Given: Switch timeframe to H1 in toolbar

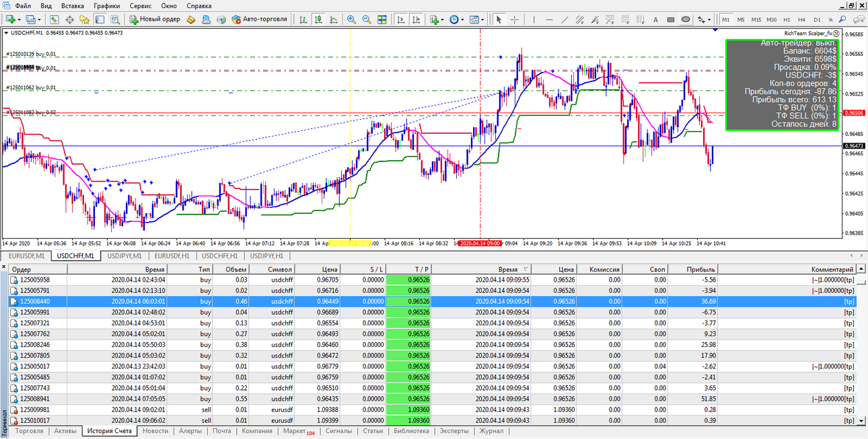Looking at the screenshot, I should click(x=787, y=19).
